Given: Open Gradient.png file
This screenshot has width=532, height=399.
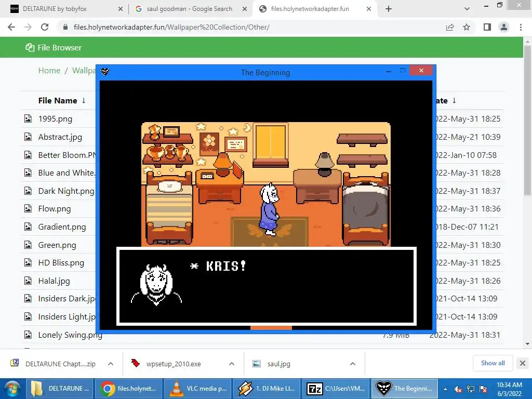Looking at the screenshot, I should point(62,227).
